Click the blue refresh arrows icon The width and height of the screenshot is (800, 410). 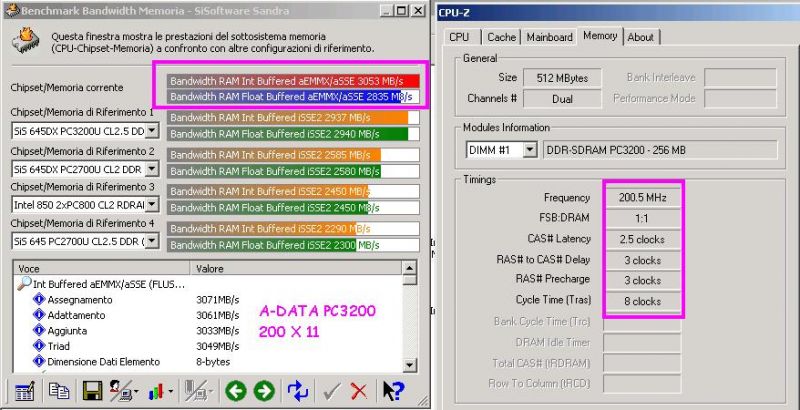click(298, 391)
